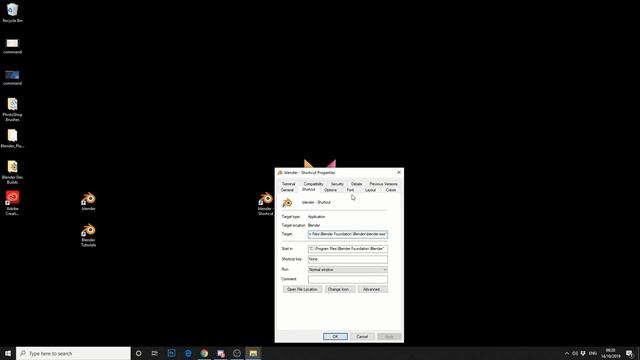
Task: Switch to the Security tab
Action: [337, 184]
